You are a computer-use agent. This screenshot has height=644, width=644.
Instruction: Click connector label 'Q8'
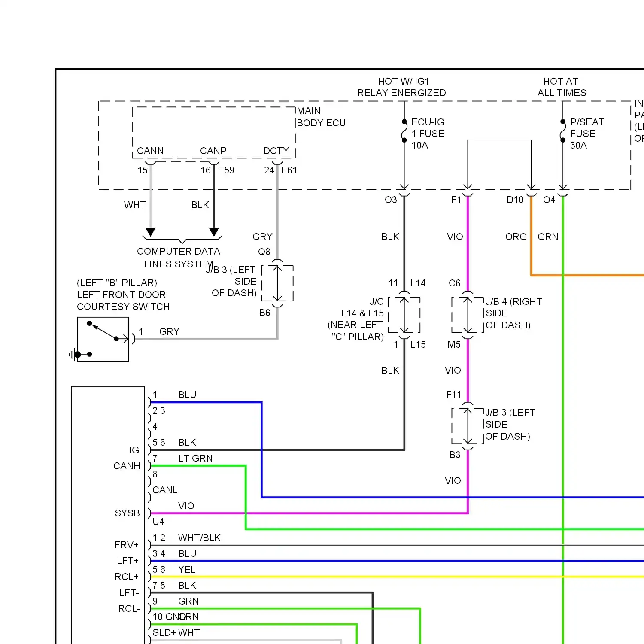pos(264,252)
